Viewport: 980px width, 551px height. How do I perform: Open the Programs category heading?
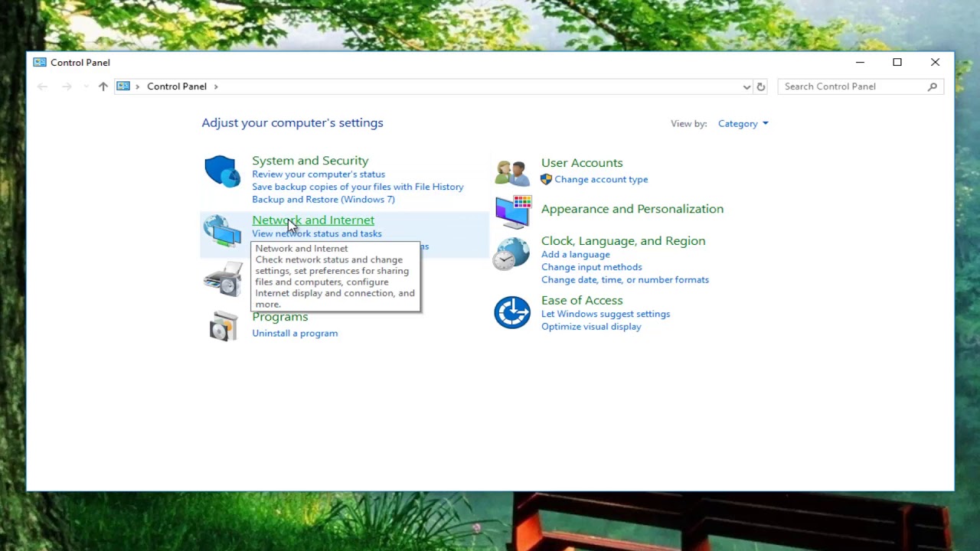(280, 317)
